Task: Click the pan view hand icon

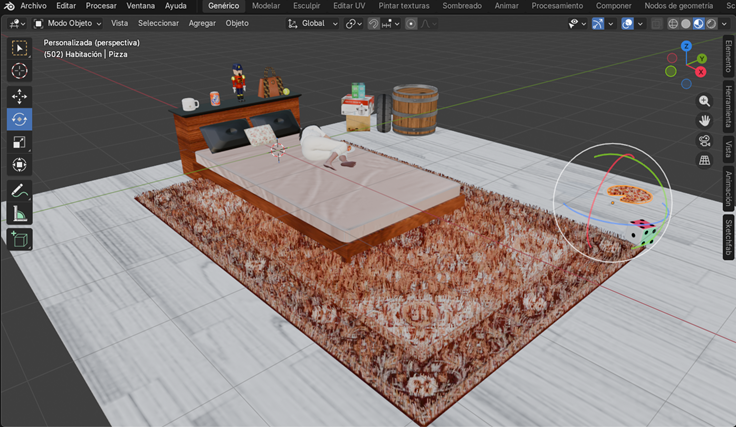Action: (x=704, y=121)
